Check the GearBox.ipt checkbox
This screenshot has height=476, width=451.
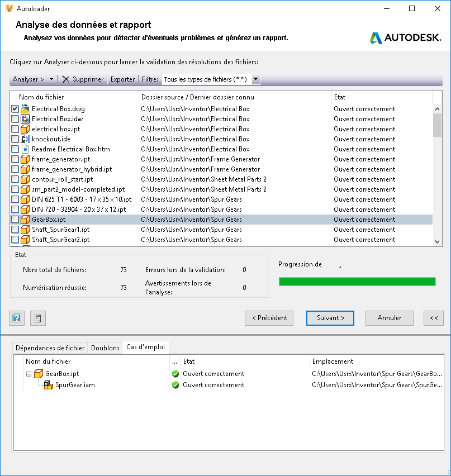15,219
